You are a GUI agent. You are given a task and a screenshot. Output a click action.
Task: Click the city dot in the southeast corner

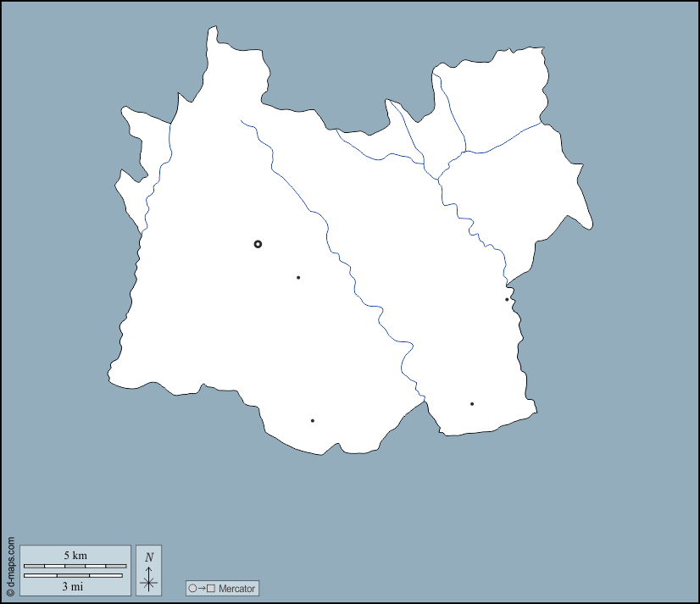click(x=472, y=404)
